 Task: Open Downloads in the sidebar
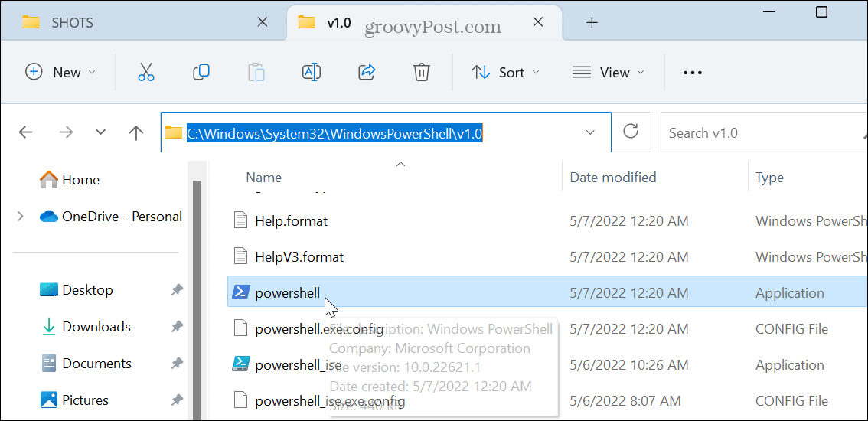pyautogui.click(x=86, y=327)
